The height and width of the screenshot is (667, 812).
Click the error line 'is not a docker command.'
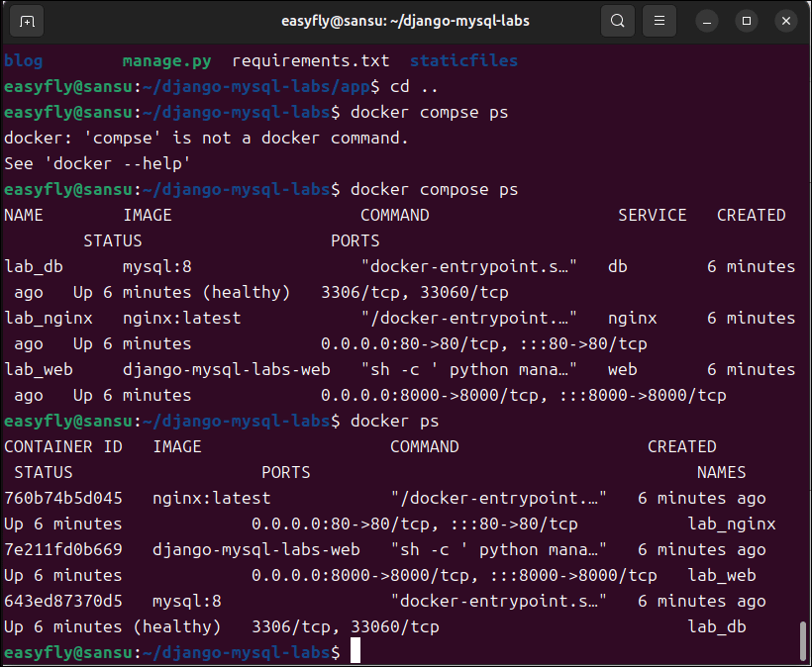(290, 139)
